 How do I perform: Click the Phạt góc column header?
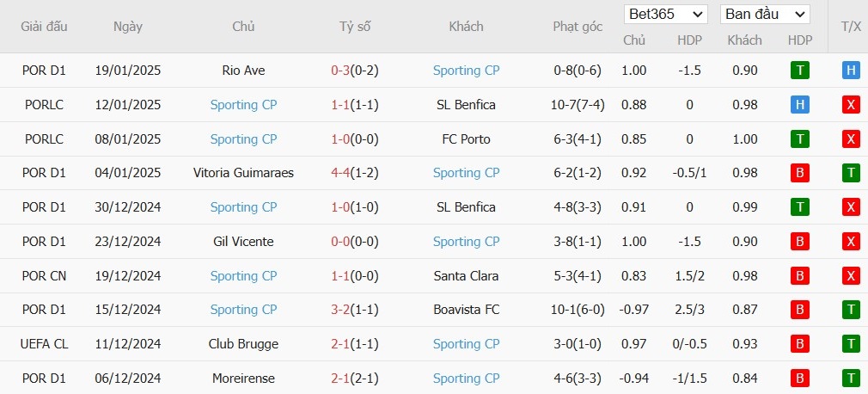pos(578,27)
